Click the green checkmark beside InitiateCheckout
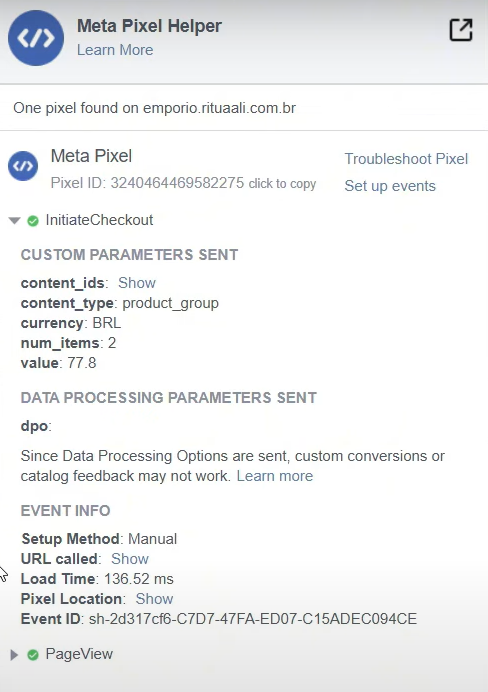This screenshot has width=488, height=692. (x=33, y=220)
